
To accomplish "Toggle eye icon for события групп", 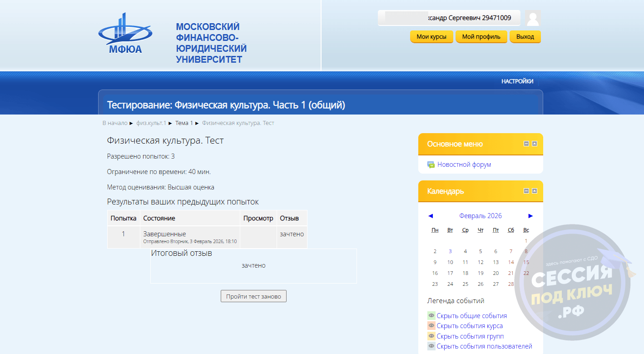I will tap(431, 336).
